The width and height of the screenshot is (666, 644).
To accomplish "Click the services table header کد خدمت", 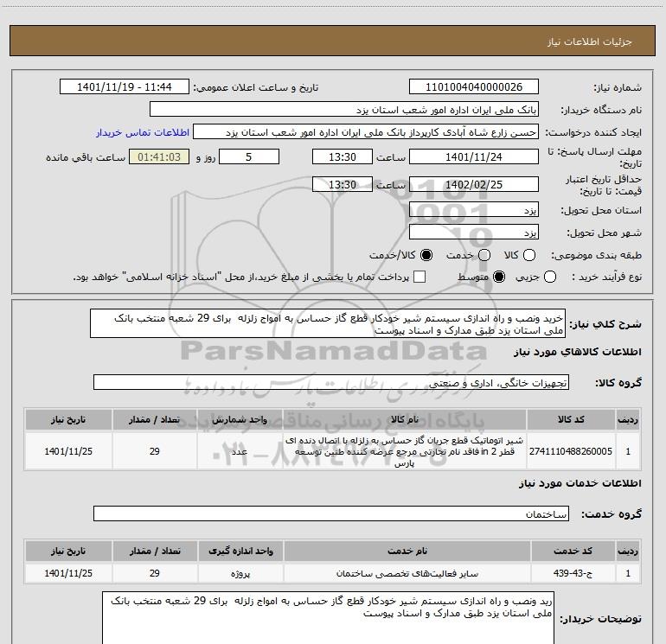I will 573,551.
